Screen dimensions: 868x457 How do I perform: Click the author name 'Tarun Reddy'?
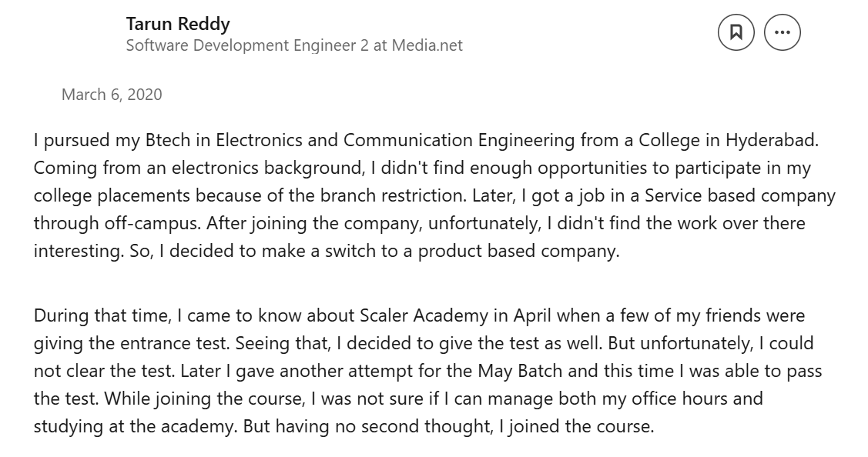(178, 24)
